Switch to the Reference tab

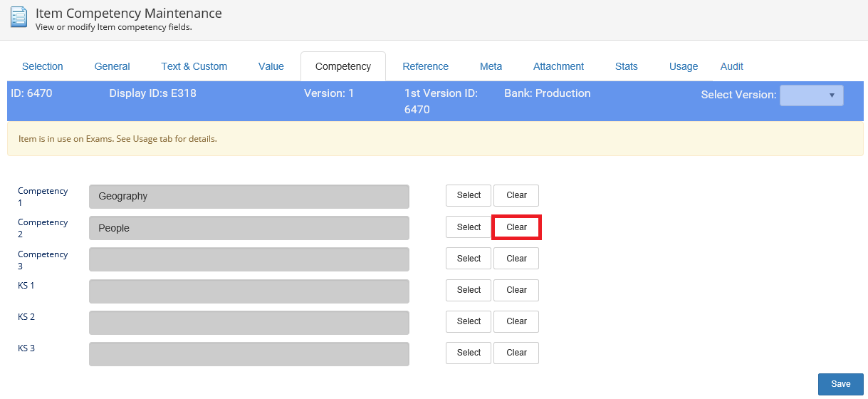[425, 66]
